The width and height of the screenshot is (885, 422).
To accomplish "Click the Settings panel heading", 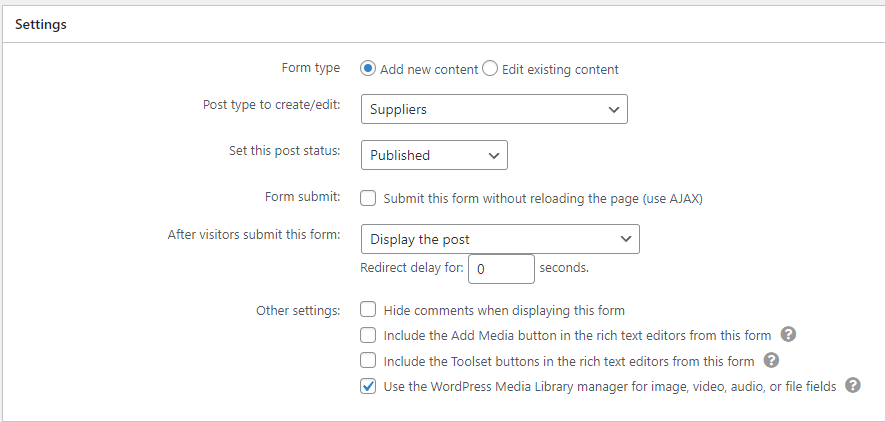I will coord(41,24).
